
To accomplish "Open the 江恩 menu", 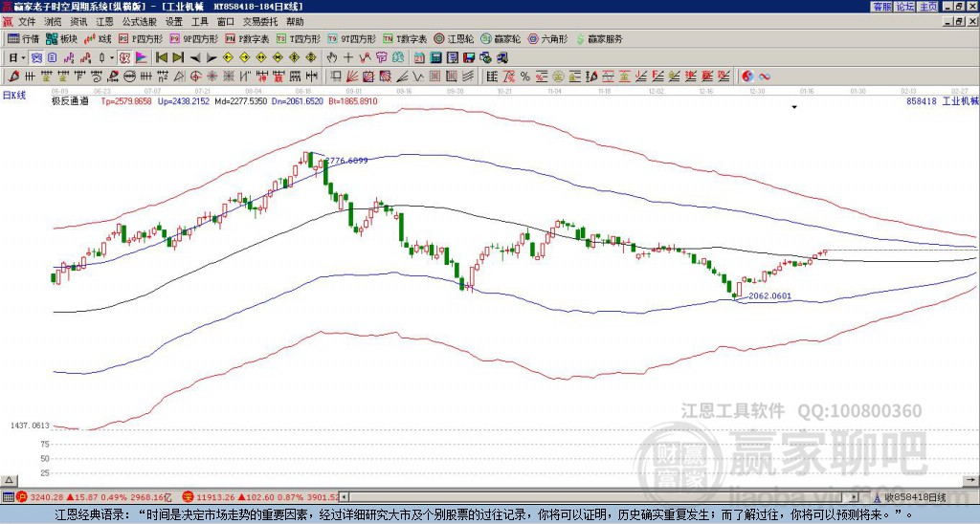I will [x=105, y=22].
